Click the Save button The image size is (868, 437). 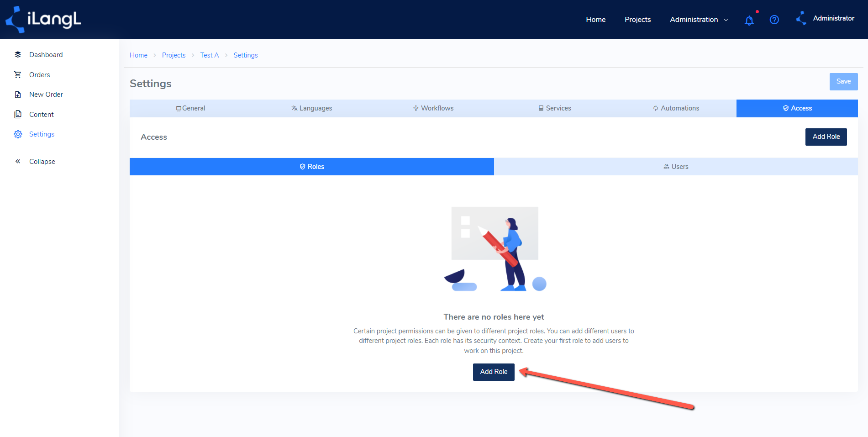843,82
